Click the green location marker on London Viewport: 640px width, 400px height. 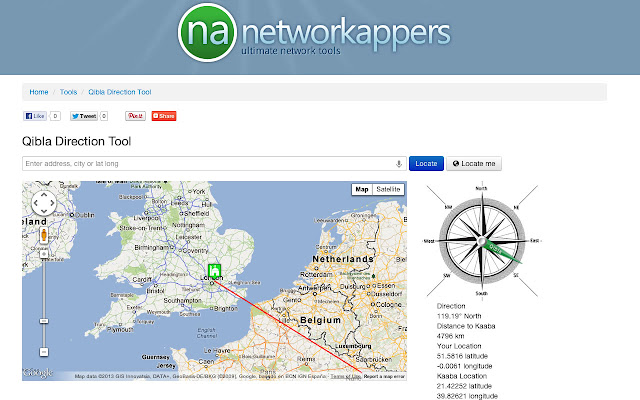coord(214,271)
